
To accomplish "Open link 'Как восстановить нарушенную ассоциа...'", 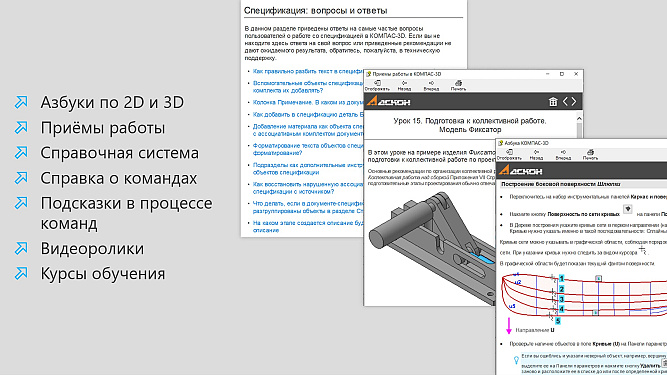I will point(308,188).
